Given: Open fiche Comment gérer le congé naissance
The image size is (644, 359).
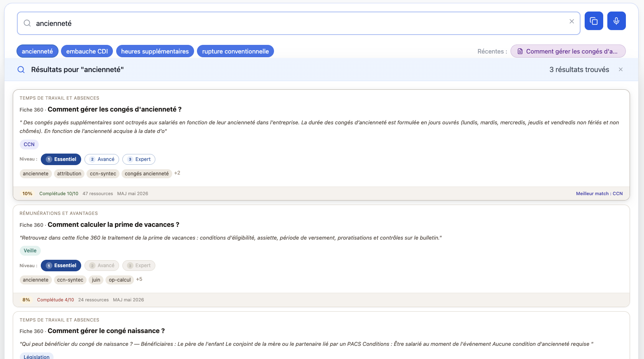Looking at the screenshot, I should (106, 331).
